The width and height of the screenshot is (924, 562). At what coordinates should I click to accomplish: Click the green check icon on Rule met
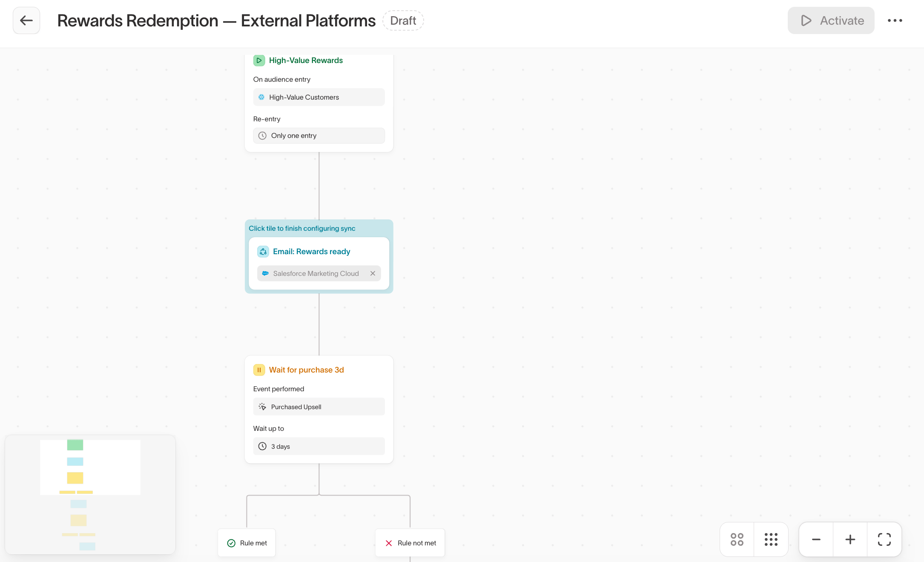pyautogui.click(x=231, y=543)
